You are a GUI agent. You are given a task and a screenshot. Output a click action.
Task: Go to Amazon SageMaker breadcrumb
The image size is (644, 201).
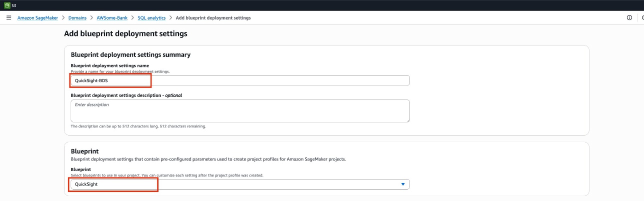38,17
